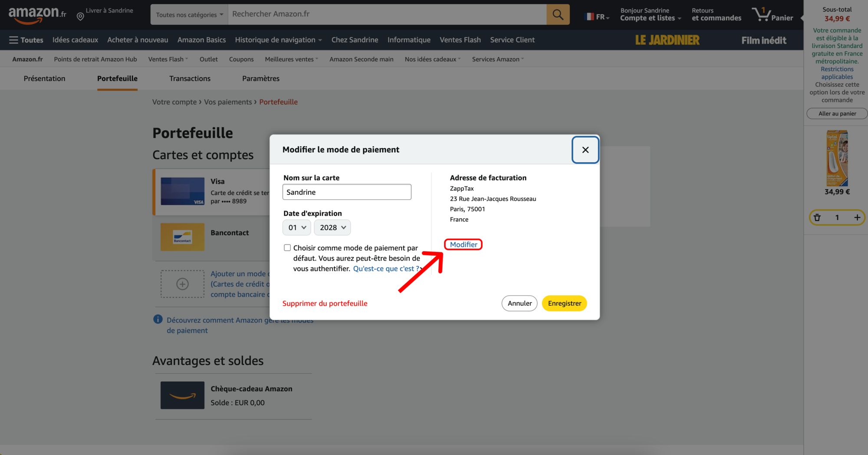Click the Bancontact card logo
The height and width of the screenshot is (455, 868).
[182, 237]
